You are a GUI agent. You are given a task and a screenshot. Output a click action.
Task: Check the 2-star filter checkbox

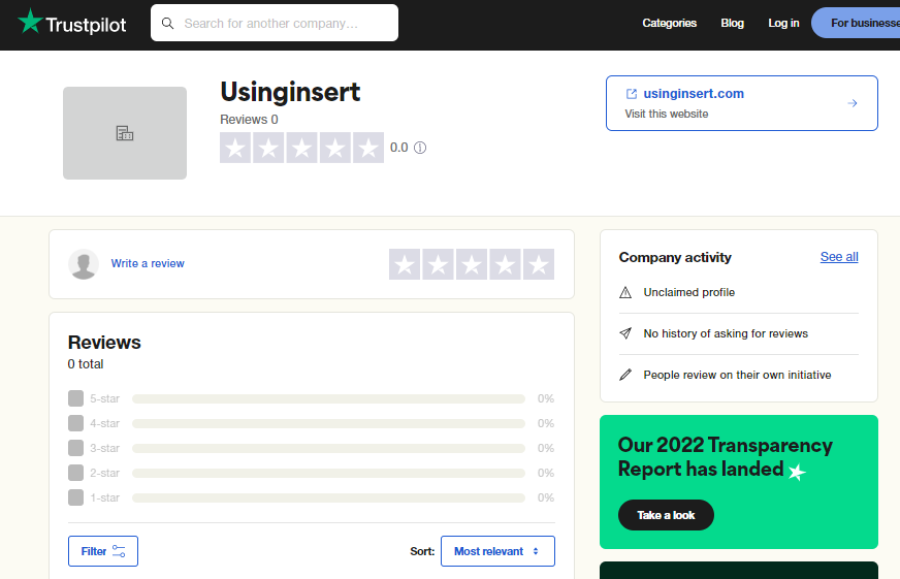point(76,473)
